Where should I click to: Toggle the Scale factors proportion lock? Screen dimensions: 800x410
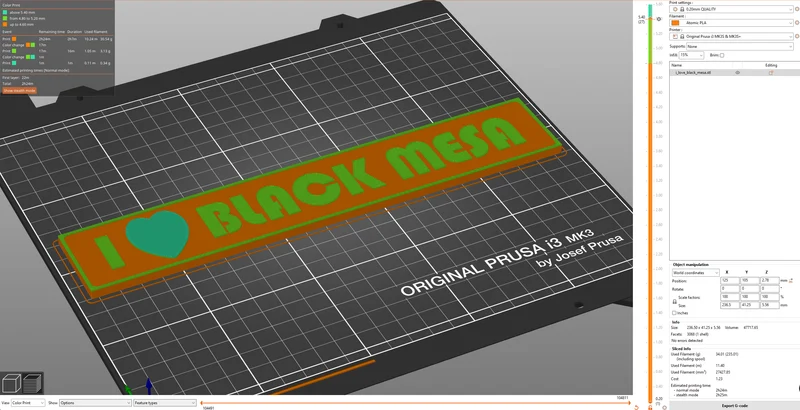click(674, 301)
